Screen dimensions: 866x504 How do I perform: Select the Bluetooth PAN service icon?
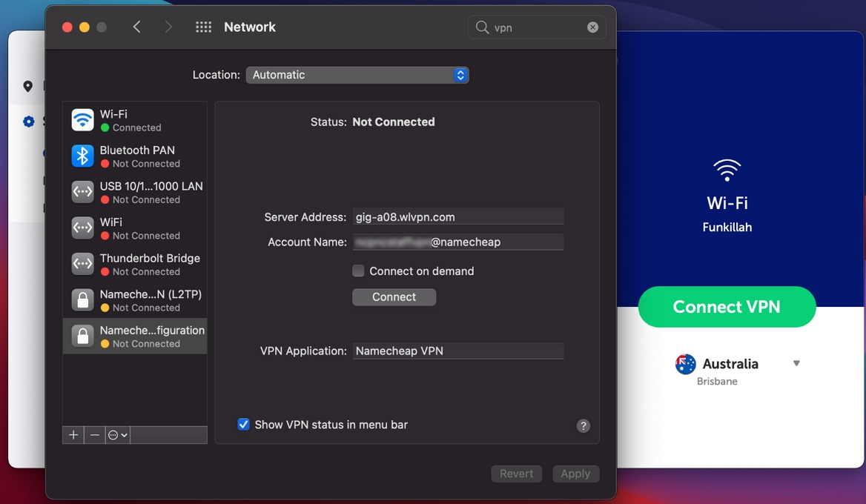(x=83, y=156)
